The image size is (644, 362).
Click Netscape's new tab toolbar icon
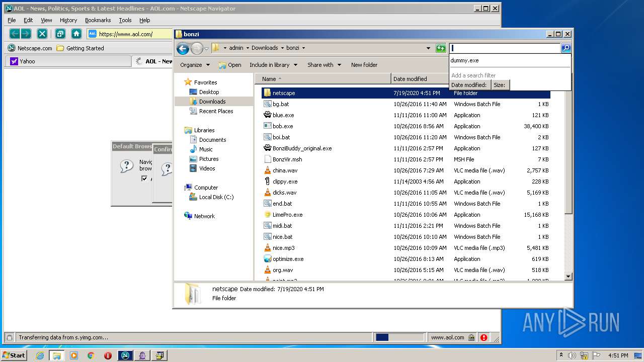(60, 34)
